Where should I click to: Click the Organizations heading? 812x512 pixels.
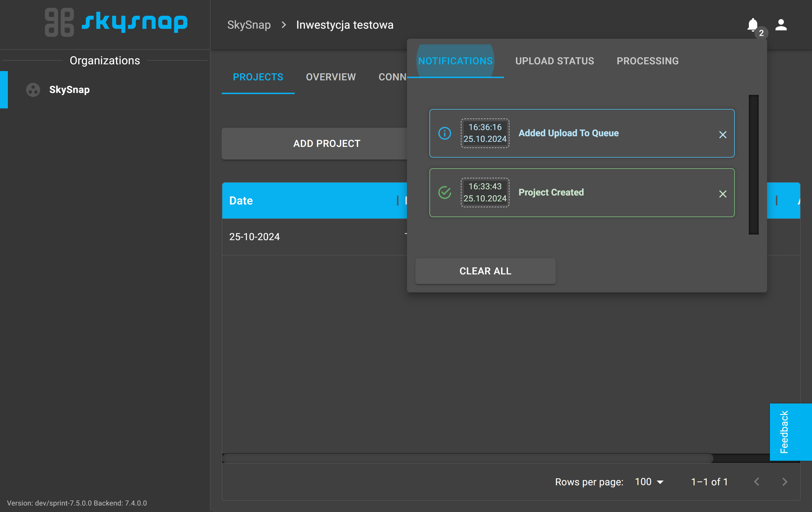tap(105, 60)
